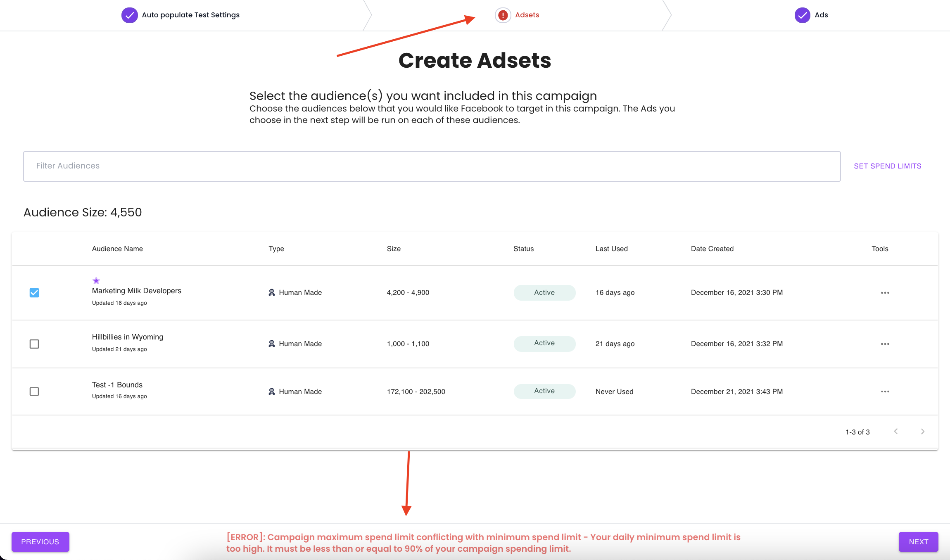Switch to the Adsets step tab
Image resolution: width=950 pixels, height=560 pixels.
[x=527, y=15]
